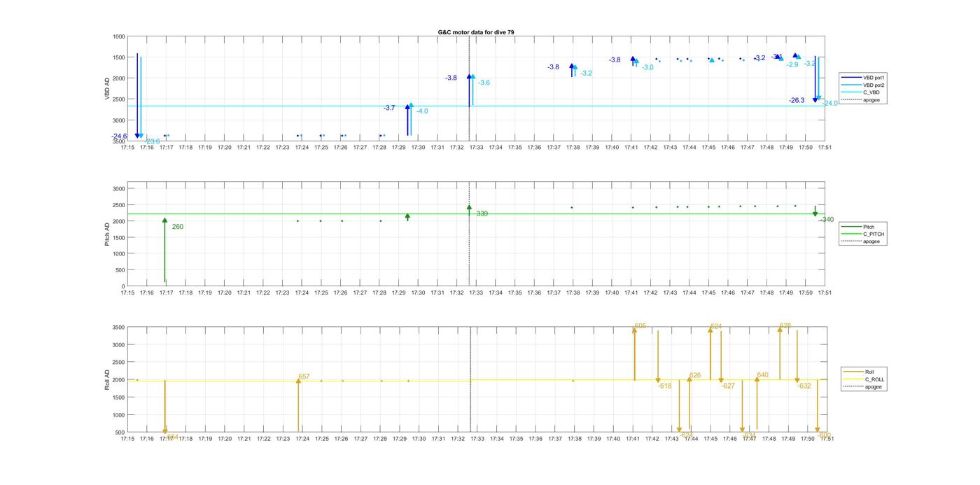This screenshot has width=980, height=485.
Task: Click the '628' roll data label
Action: pyautogui.click(x=785, y=326)
